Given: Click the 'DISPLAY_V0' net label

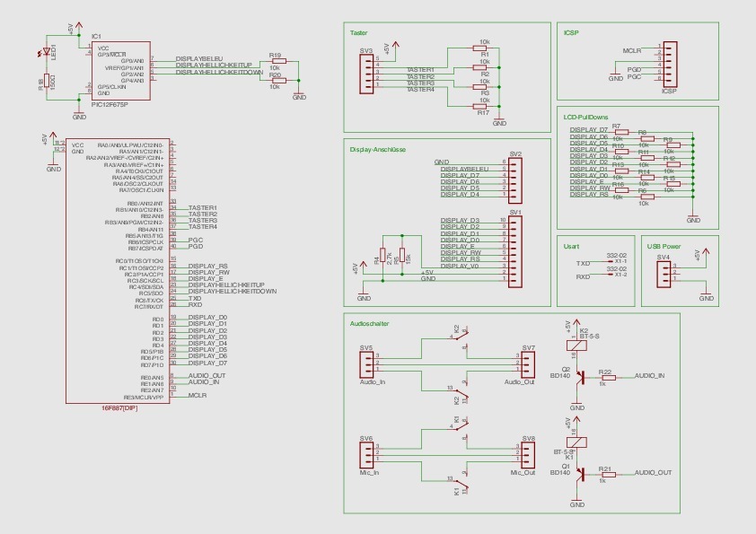Looking at the screenshot, I should click(459, 266).
